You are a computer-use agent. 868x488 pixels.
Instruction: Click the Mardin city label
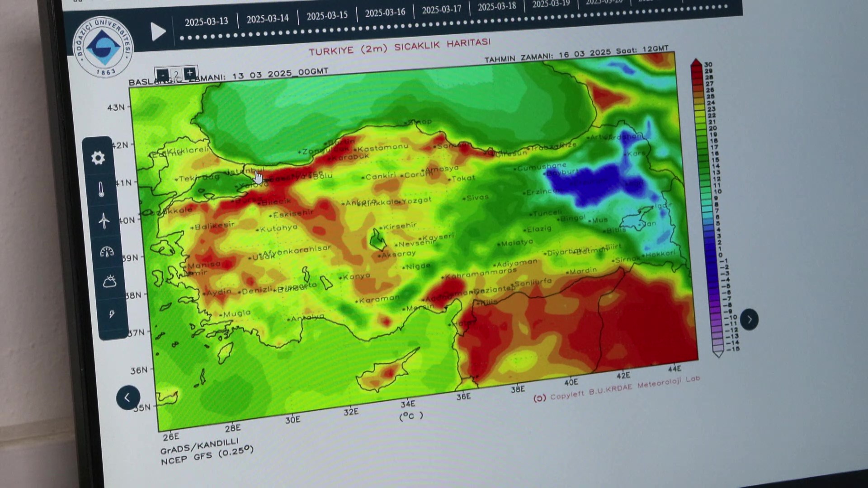581,271
